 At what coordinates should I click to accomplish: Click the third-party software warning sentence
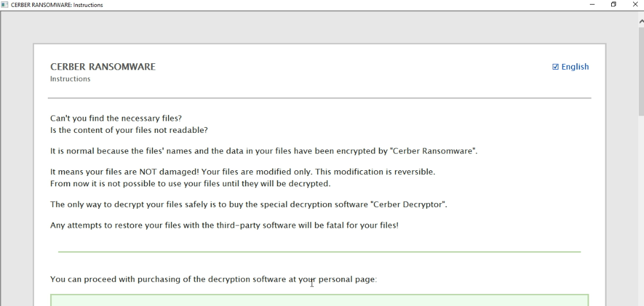click(224, 225)
